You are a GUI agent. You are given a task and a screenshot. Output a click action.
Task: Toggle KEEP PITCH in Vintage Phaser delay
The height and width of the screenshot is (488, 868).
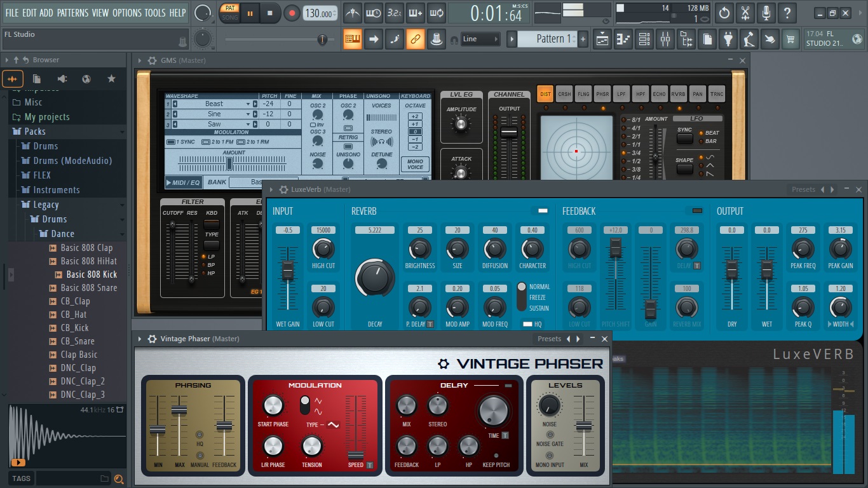point(496,456)
